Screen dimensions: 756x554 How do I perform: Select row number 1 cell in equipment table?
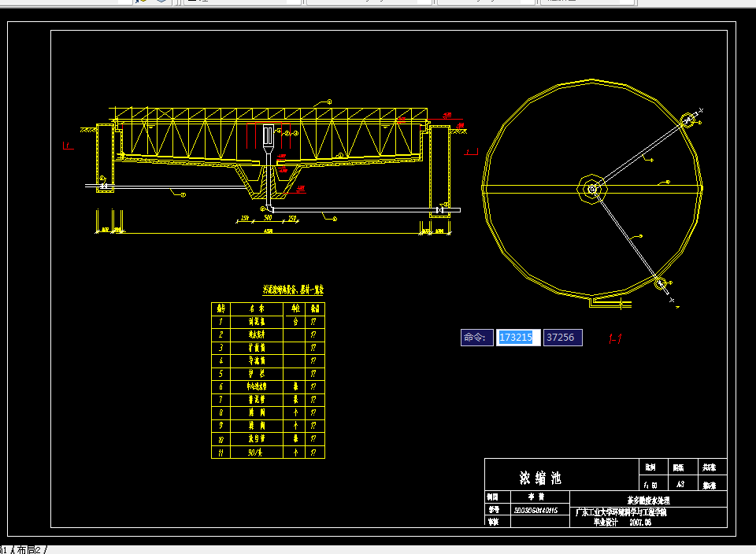click(220, 321)
